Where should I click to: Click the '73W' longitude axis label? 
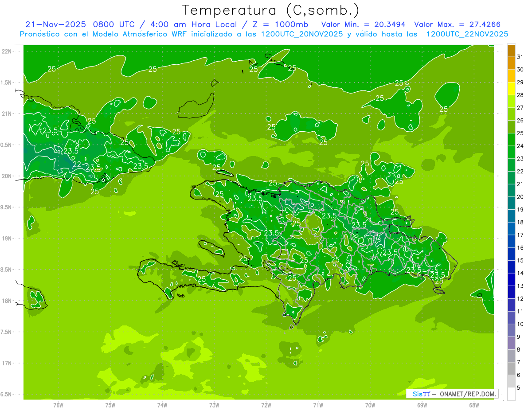214,405
